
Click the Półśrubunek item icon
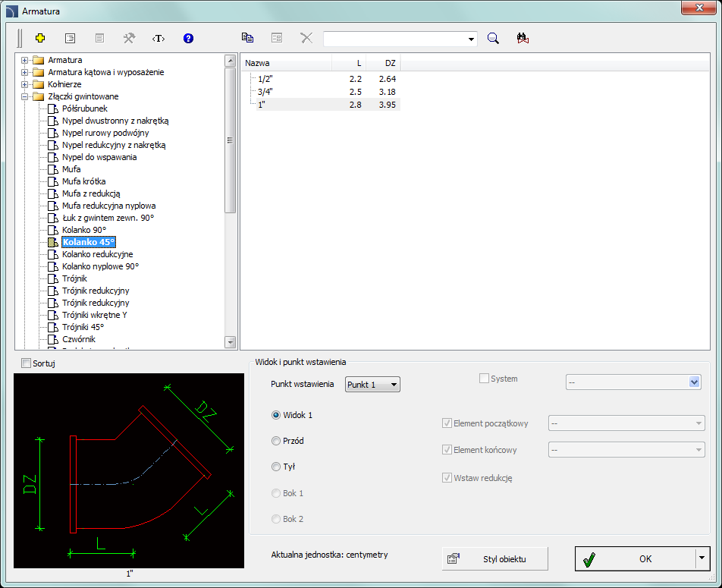(53, 108)
